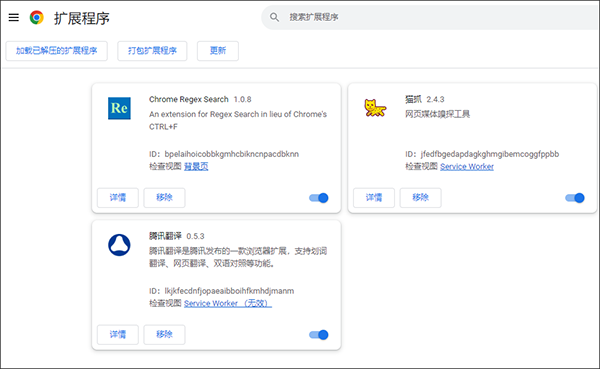This screenshot has height=369, width=600.
Task: Disable the Chrome Regex Search extension toggle
Action: [x=319, y=198]
